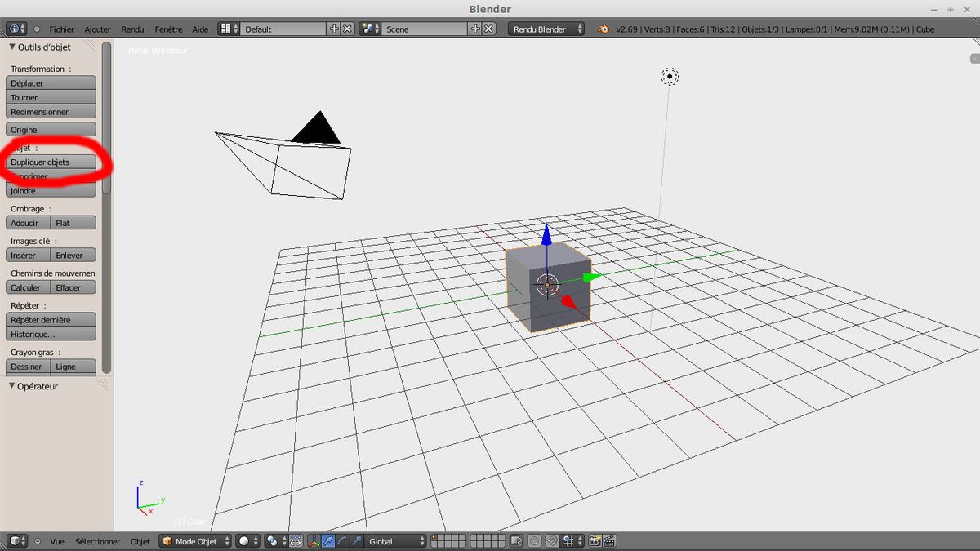Toggle proportional editing circle button
The image size is (980, 551).
click(534, 541)
